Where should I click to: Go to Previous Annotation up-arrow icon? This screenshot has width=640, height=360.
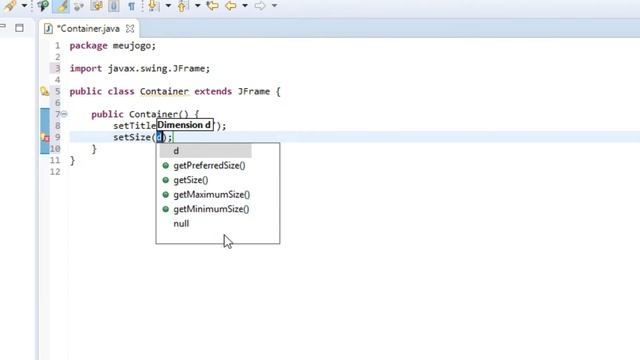182,6
